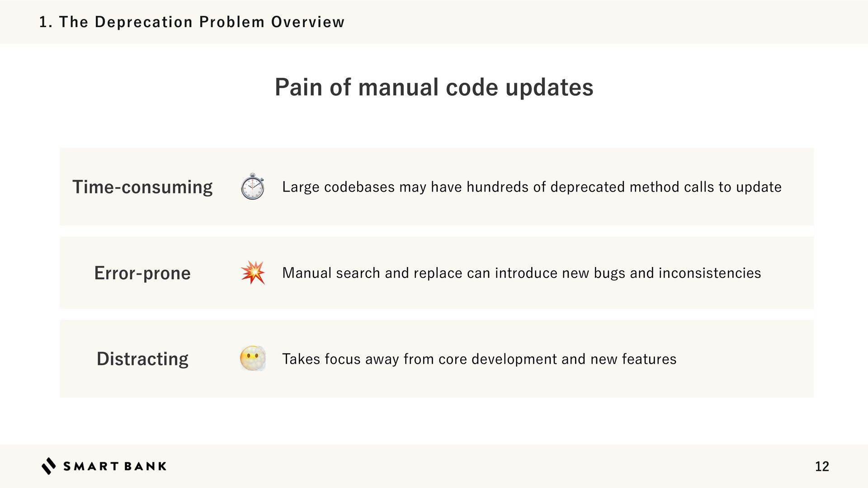Click the word 'Large' starting first description
This screenshot has width=868, height=488.
pyautogui.click(x=301, y=187)
